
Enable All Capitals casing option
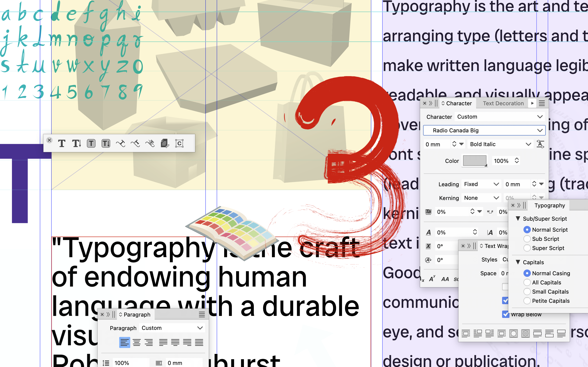[527, 283]
